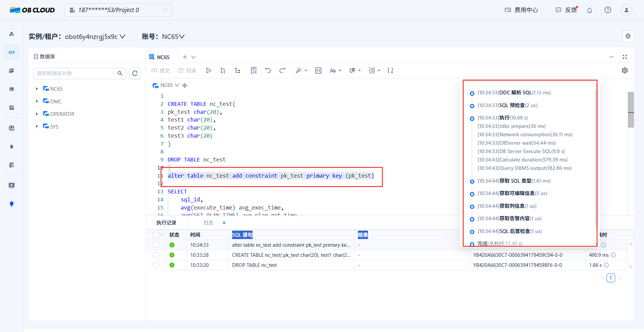
Task: Open 费用中心 in the header
Action: pyautogui.click(x=521, y=10)
